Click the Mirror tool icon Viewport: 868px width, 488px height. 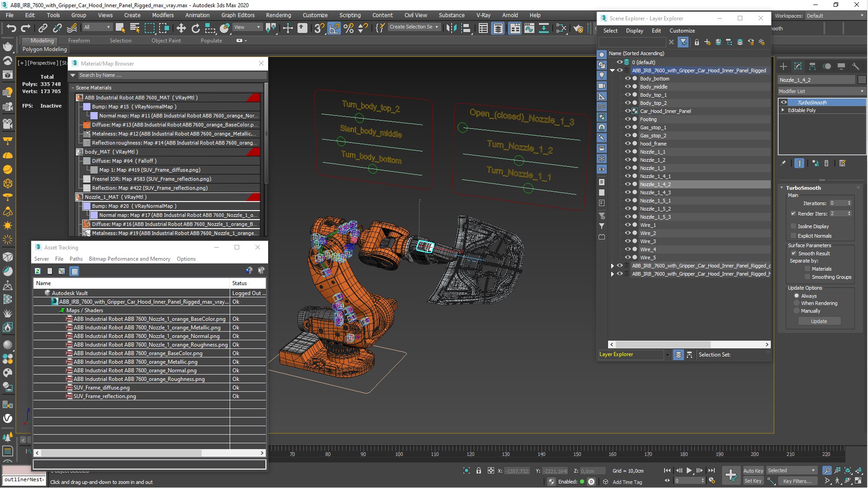451,28
